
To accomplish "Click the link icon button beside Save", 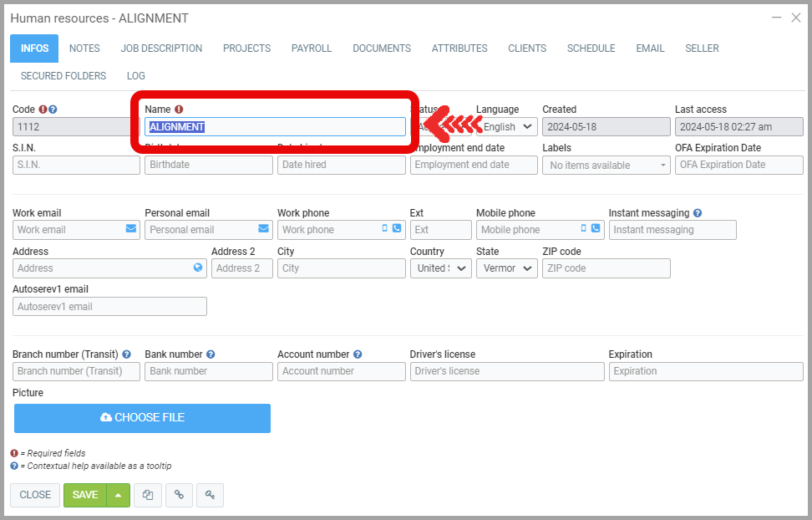I will 179,495.
